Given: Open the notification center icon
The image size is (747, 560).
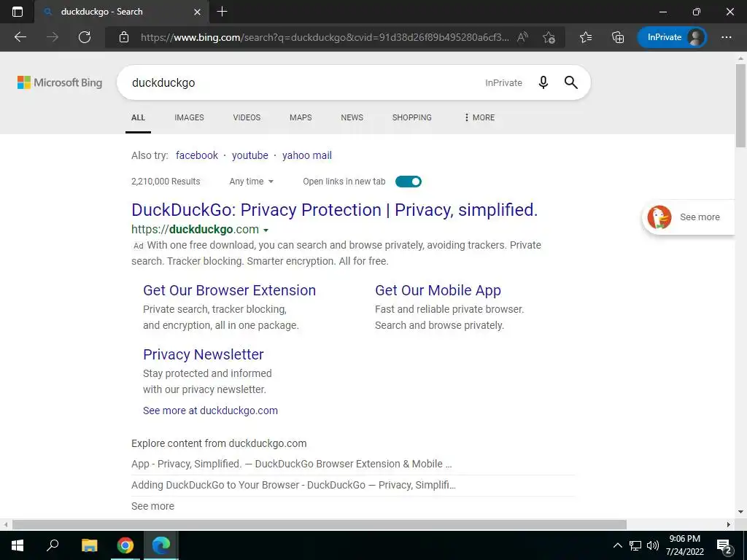Looking at the screenshot, I should tap(724, 546).
